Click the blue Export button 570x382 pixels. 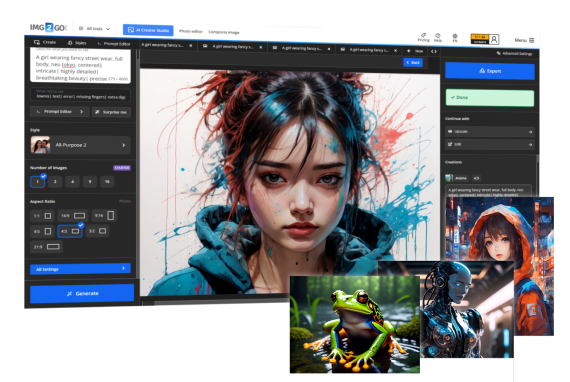click(490, 71)
